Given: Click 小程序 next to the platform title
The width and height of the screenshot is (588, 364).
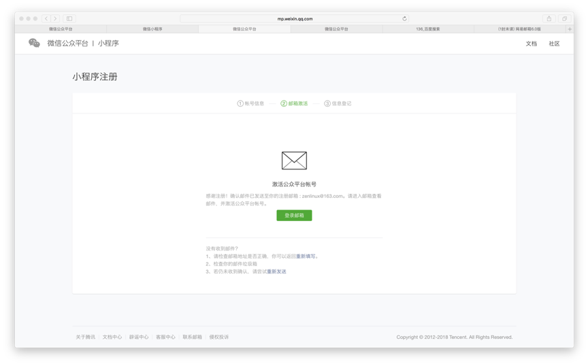Looking at the screenshot, I should pyautogui.click(x=108, y=43).
